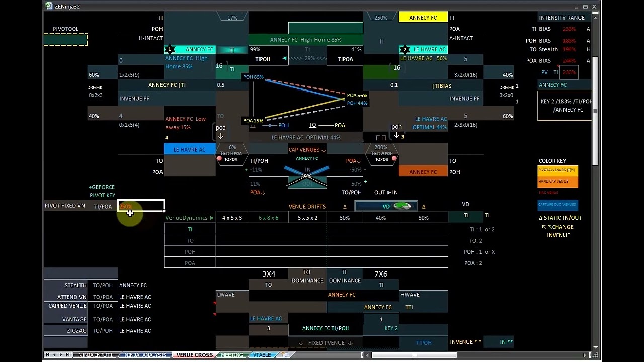644x362 pixels.
Task: Click the PIVOTALVENUES color key swatch
Action: 557,171
